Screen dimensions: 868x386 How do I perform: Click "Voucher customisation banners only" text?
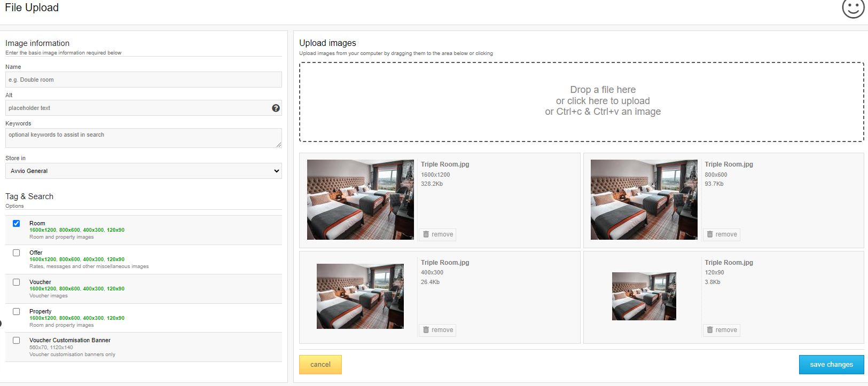click(72, 355)
